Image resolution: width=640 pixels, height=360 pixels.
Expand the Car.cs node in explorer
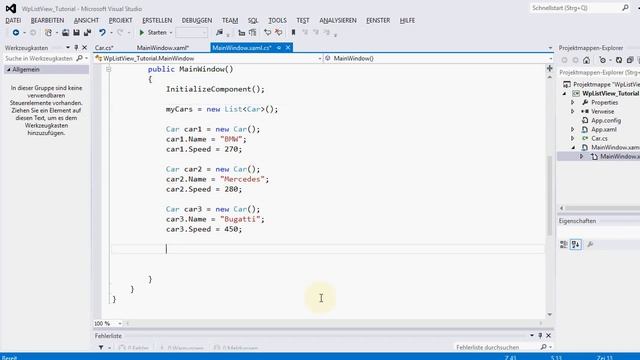click(x=573, y=138)
